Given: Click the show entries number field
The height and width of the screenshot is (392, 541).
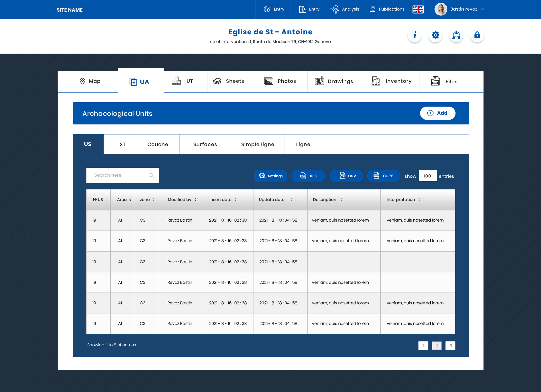Looking at the screenshot, I should pyautogui.click(x=427, y=176).
